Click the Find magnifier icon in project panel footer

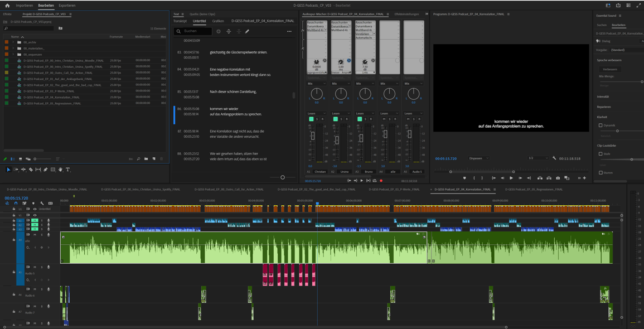138,159
